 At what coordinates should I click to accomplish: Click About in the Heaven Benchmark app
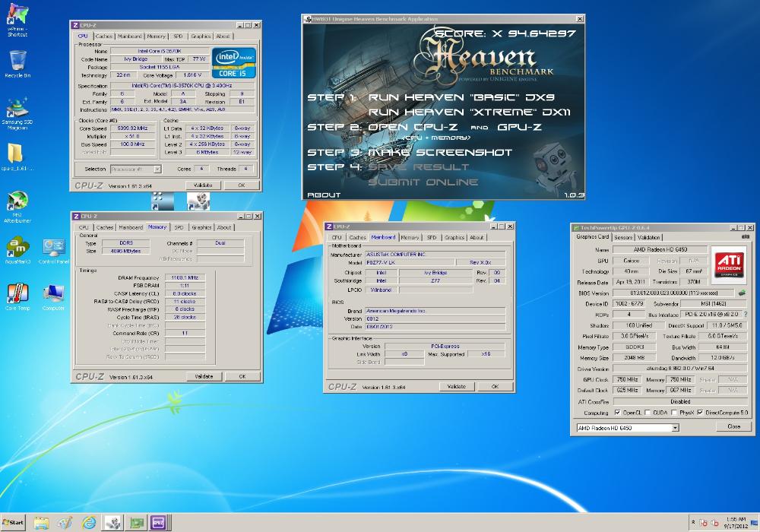tap(324, 195)
